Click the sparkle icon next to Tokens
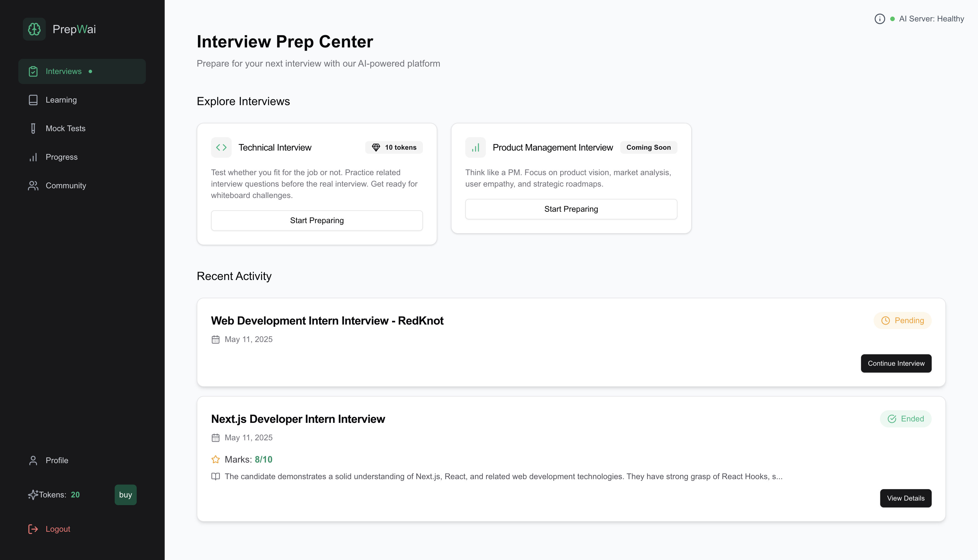 pyautogui.click(x=33, y=495)
